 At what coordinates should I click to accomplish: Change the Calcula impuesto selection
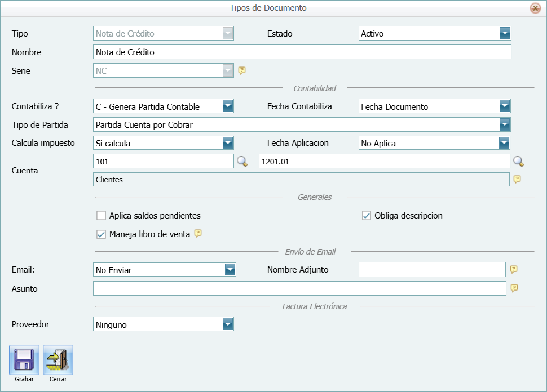[228, 143]
